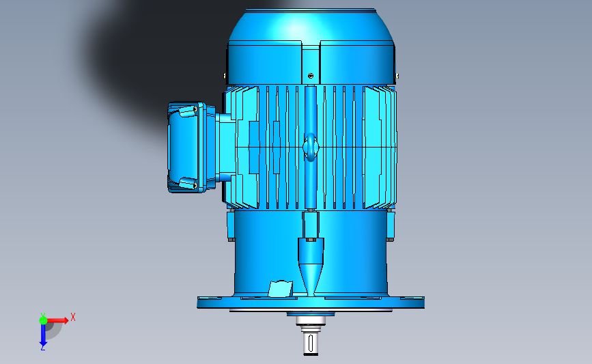Viewport: 592px width, 364px height.
Task: Select the motor's terminal junction box
Action: [x=192, y=148]
